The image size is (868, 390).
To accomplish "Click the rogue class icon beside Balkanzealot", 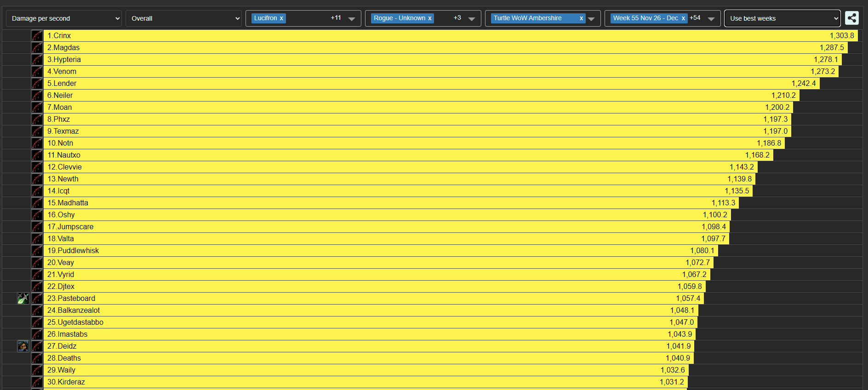I will [x=37, y=310].
